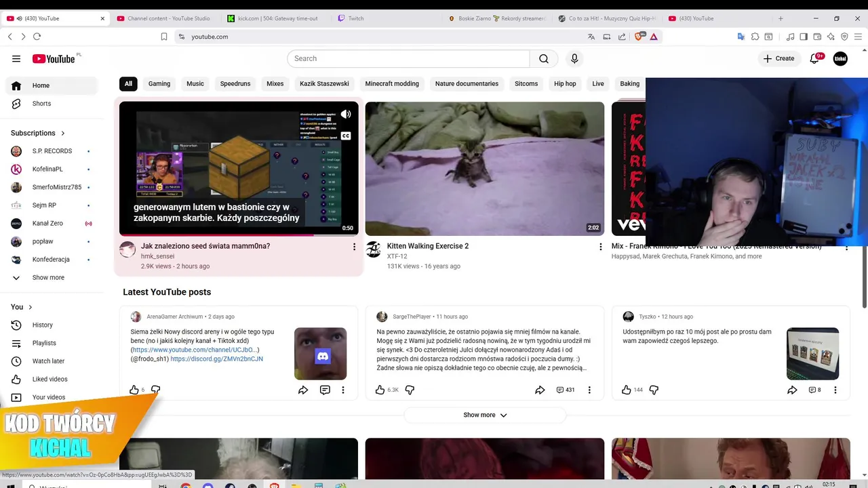868x488 pixels.
Task: Dislike the SargeThePlayer post
Action: click(410, 390)
